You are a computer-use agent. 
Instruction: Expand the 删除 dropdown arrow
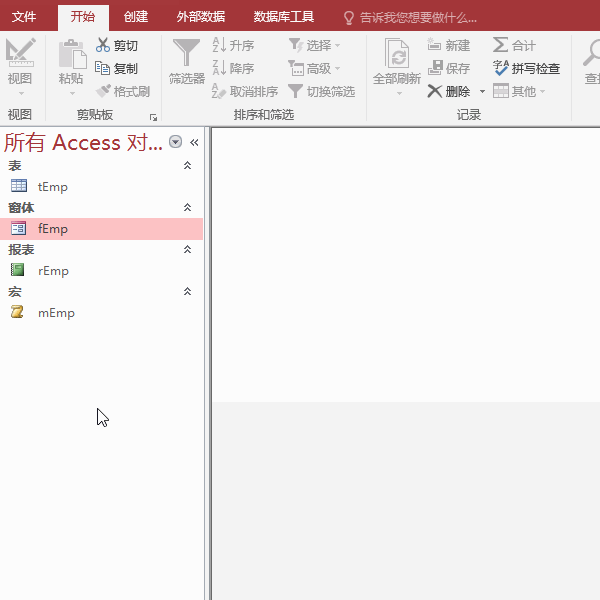click(x=482, y=91)
